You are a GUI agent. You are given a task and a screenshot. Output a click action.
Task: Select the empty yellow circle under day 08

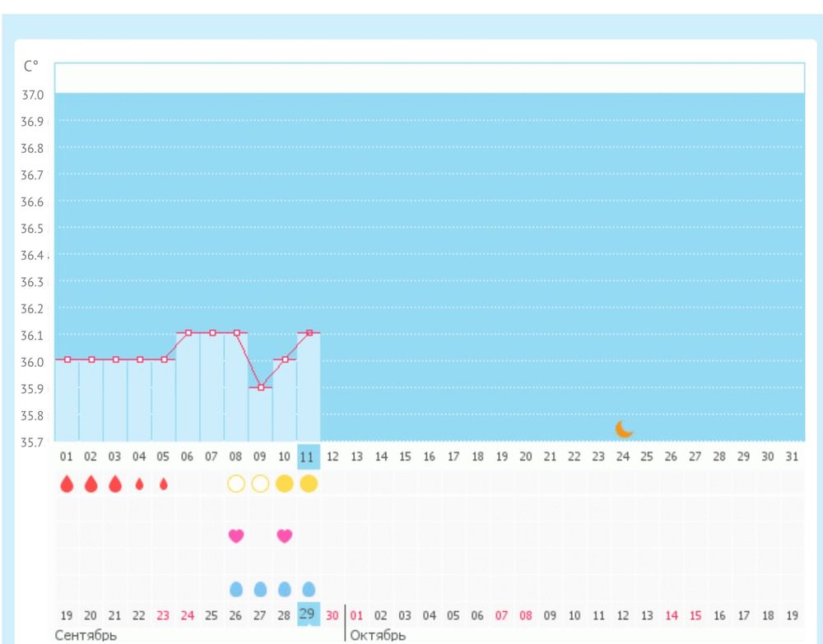point(236,484)
